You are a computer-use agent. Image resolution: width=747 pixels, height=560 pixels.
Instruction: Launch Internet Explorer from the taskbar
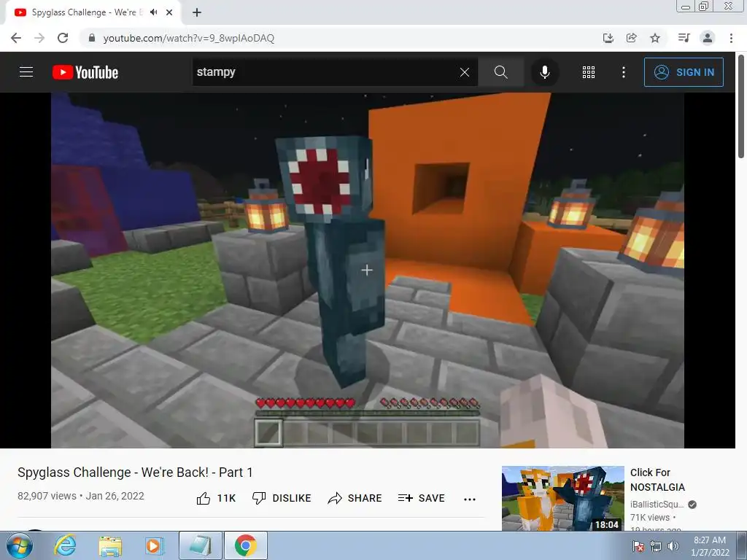coord(65,545)
